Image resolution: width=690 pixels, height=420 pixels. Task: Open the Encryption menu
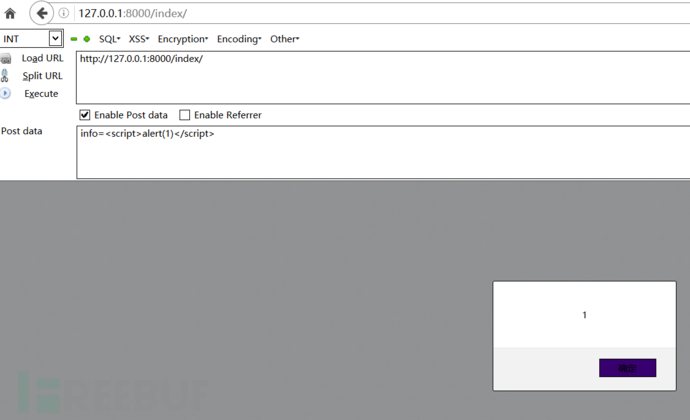tap(183, 39)
